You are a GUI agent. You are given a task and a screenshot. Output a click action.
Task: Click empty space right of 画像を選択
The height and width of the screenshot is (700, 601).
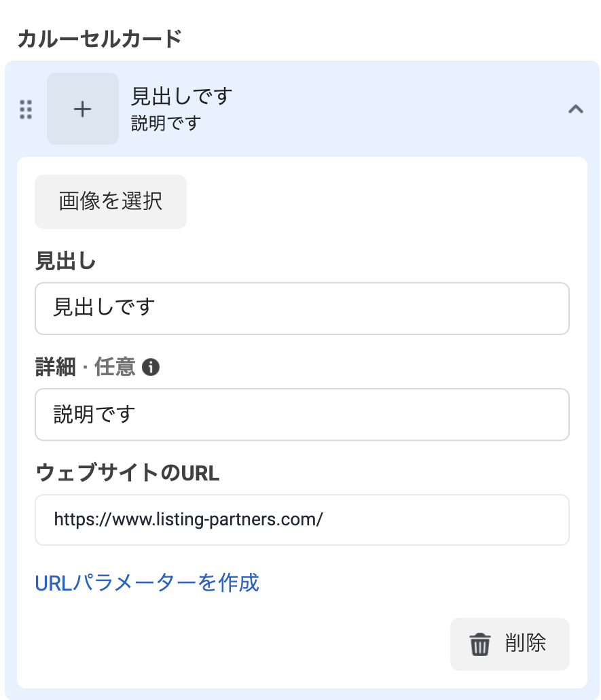coord(380,202)
